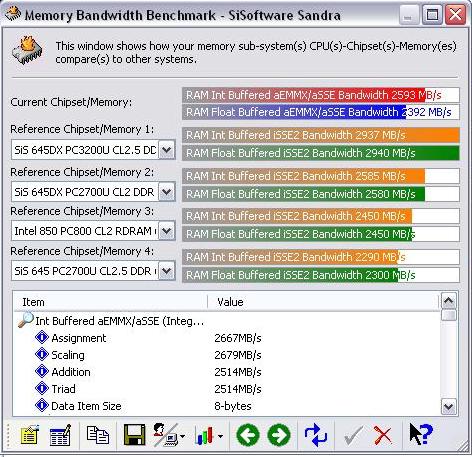Open the Reference Chipset/Memory 3 dropdown
Image resolution: width=472 pixels, height=457 pixels.
(x=166, y=231)
